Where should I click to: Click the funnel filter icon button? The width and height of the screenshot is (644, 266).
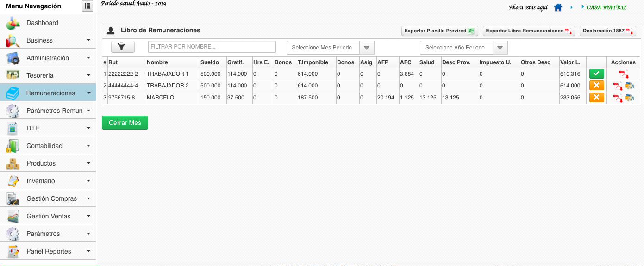click(123, 47)
